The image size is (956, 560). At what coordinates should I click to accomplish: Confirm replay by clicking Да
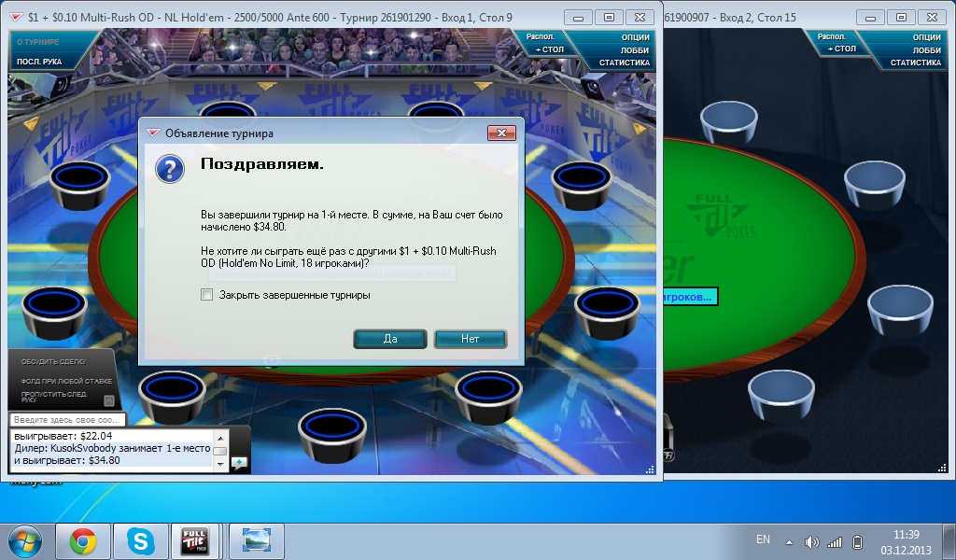(389, 339)
